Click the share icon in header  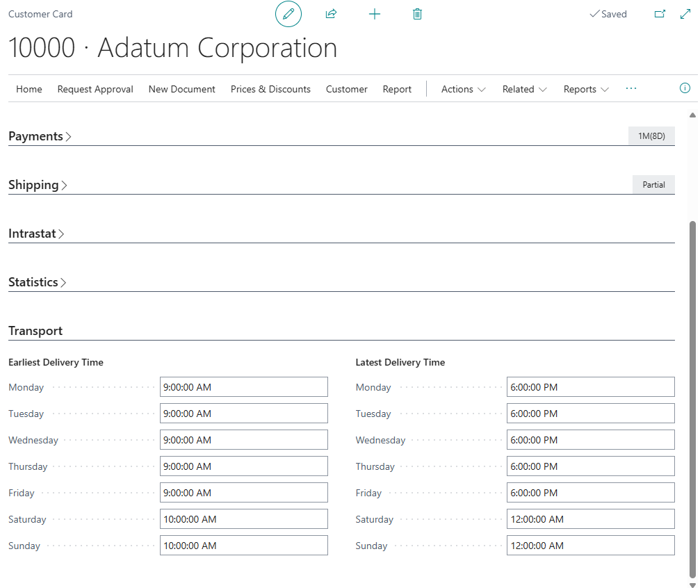[x=331, y=14]
